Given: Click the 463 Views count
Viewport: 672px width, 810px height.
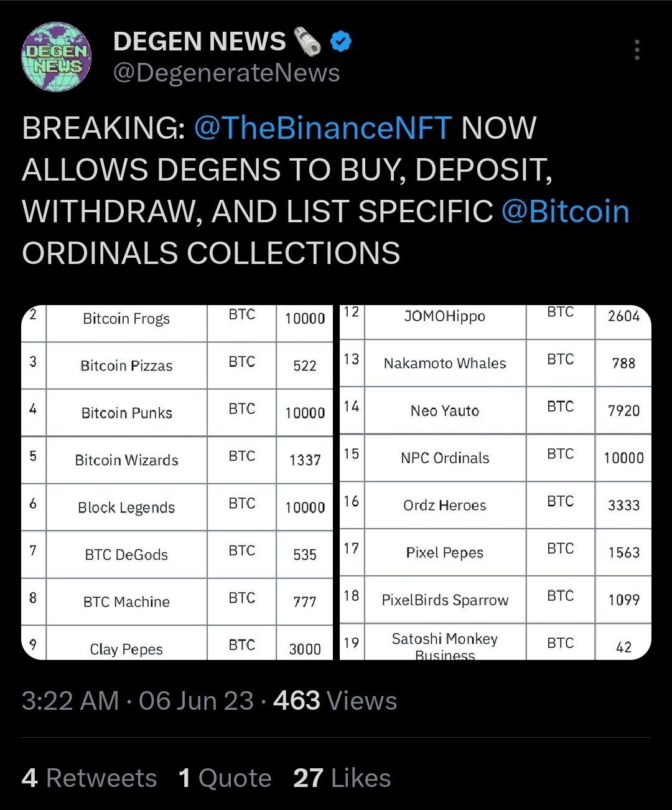Looking at the screenshot, I should (x=335, y=701).
